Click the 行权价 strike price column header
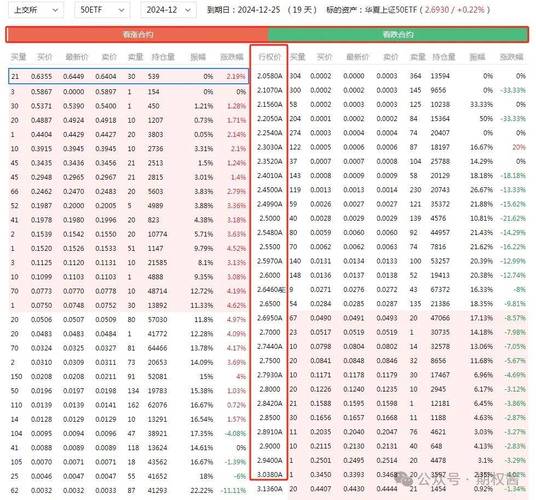Image resolution: width=536 pixels, height=500 pixels. pyautogui.click(x=269, y=57)
